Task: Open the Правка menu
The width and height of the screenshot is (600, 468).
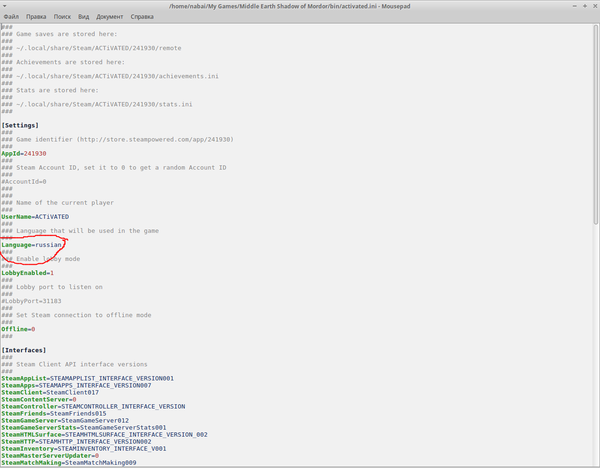Action: pyautogui.click(x=36, y=17)
